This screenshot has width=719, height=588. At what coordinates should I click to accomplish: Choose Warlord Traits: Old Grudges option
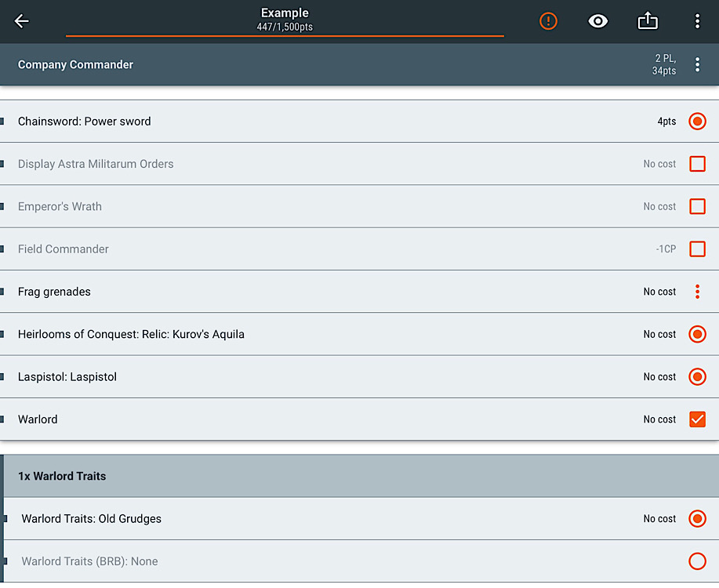click(x=697, y=519)
